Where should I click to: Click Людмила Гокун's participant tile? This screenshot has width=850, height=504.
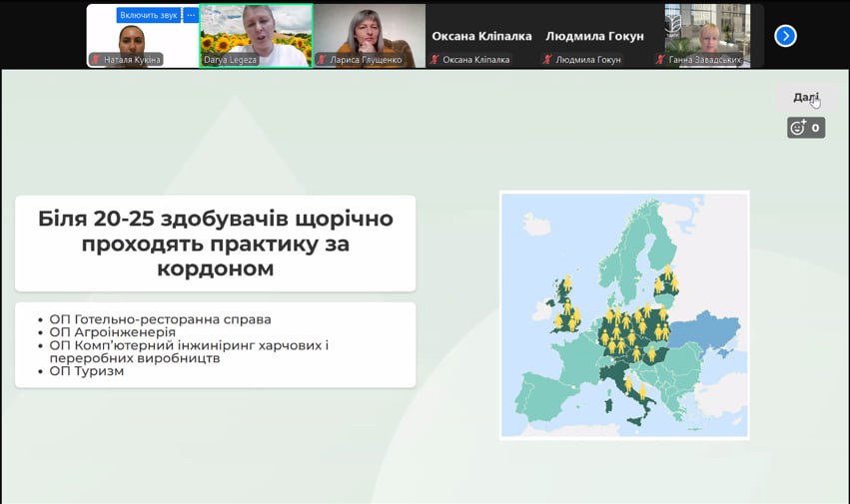[594, 36]
